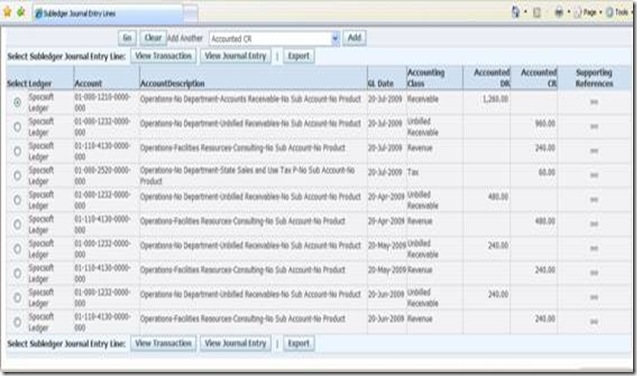
Task: Select radio for 20-Apr-2009 Unbilled Receivable row
Action: [x=17, y=200]
